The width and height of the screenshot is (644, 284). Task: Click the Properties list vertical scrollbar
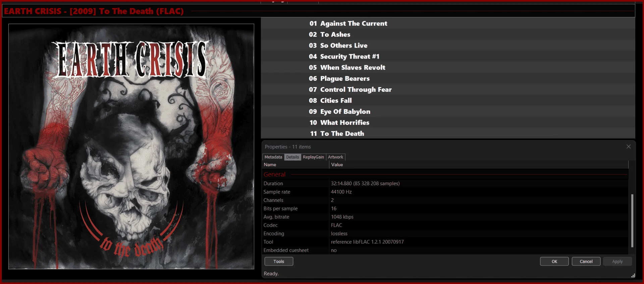click(x=632, y=220)
